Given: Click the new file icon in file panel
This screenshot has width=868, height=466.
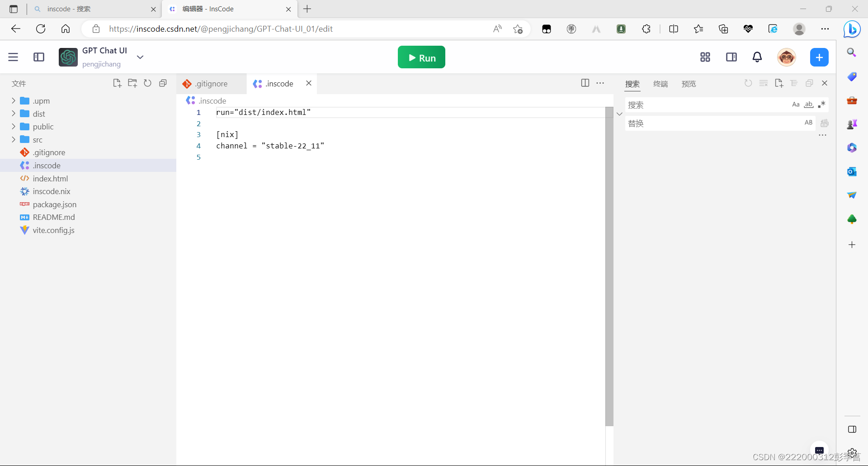Looking at the screenshot, I should (x=117, y=83).
